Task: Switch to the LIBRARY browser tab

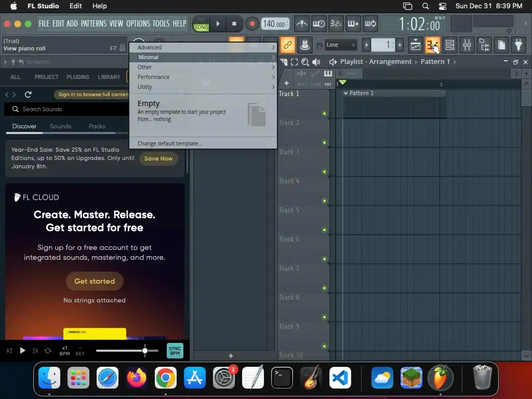Action: [109, 77]
